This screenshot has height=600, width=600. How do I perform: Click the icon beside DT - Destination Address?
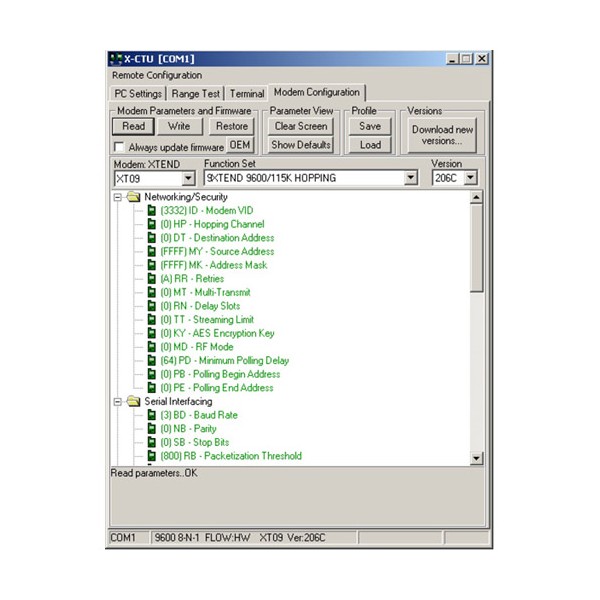(x=152, y=238)
